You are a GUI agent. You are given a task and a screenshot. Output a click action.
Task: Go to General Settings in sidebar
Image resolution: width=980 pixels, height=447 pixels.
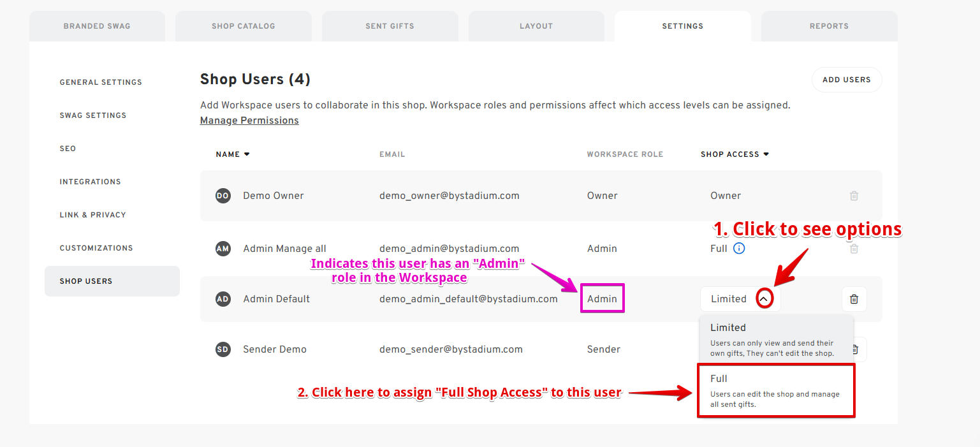tap(101, 82)
